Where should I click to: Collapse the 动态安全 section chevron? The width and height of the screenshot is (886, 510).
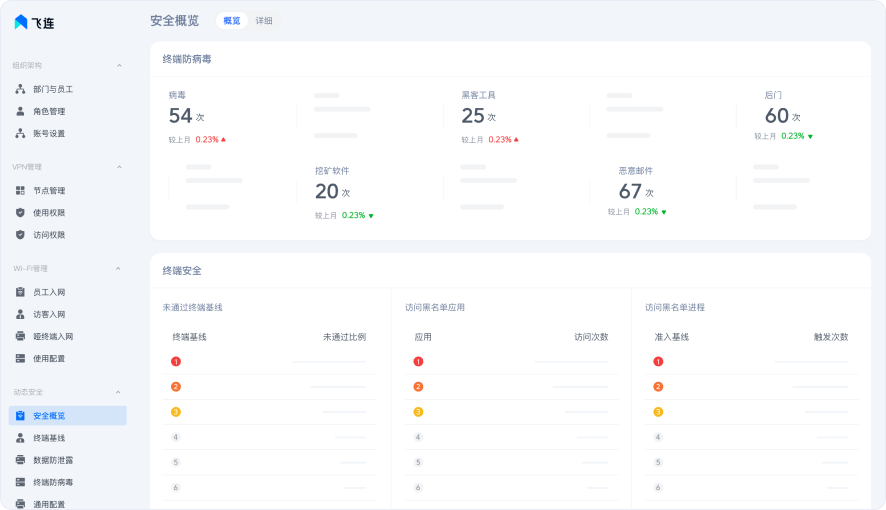(x=119, y=392)
